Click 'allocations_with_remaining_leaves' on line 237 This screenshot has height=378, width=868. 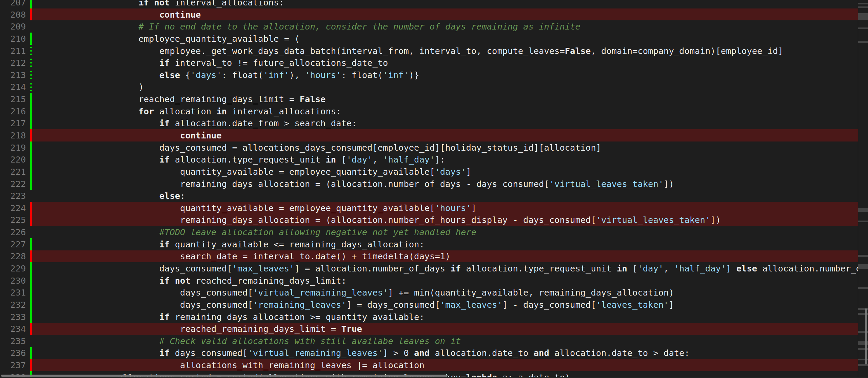pyautogui.click(x=265, y=365)
